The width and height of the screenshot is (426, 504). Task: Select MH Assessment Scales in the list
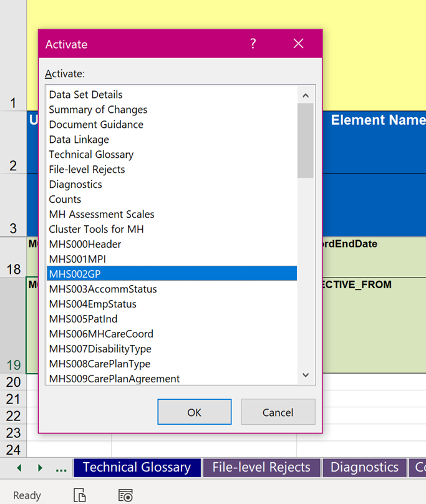pyautogui.click(x=172, y=214)
